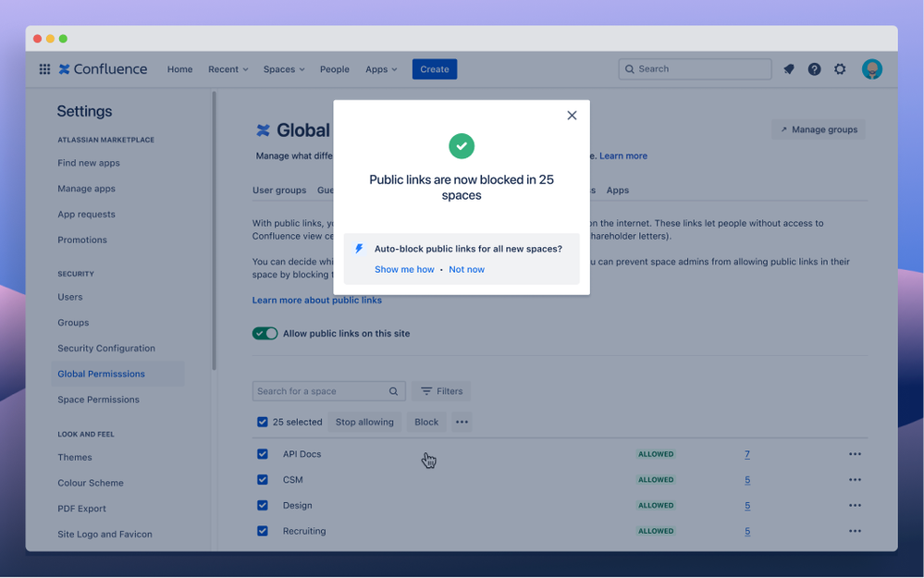Close the public links blocked dialog

click(x=572, y=116)
